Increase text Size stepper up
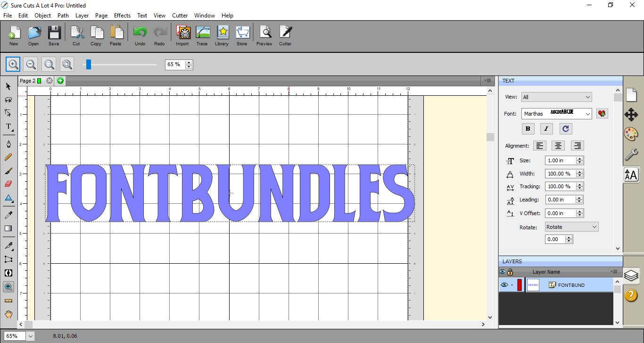This screenshot has width=644, height=343. [580, 158]
